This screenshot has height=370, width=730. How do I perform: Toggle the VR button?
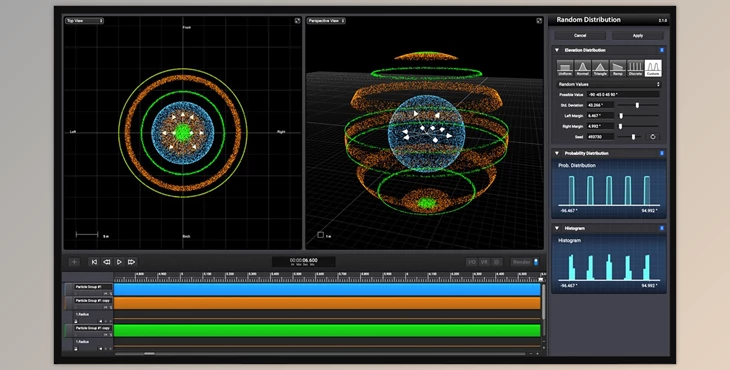pos(484,262)
